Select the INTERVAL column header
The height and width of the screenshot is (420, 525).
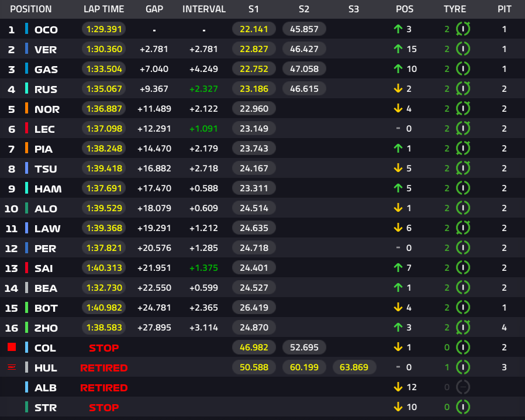click(204, 9)
